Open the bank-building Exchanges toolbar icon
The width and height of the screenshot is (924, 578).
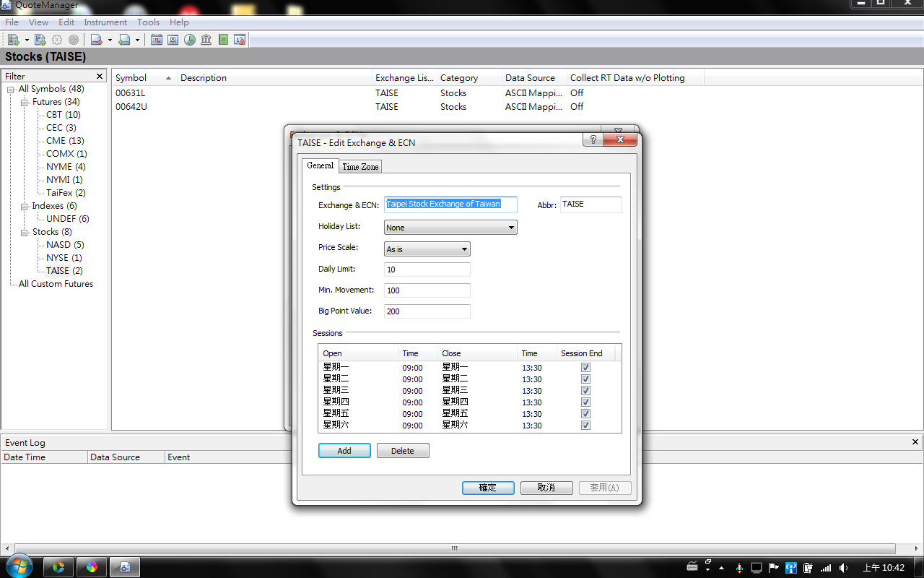(206, 40)
